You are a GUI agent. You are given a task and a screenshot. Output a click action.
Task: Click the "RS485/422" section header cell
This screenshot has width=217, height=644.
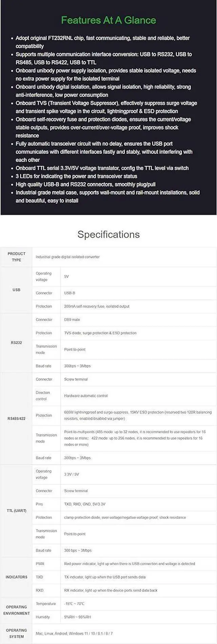click(x=16, y=418)
